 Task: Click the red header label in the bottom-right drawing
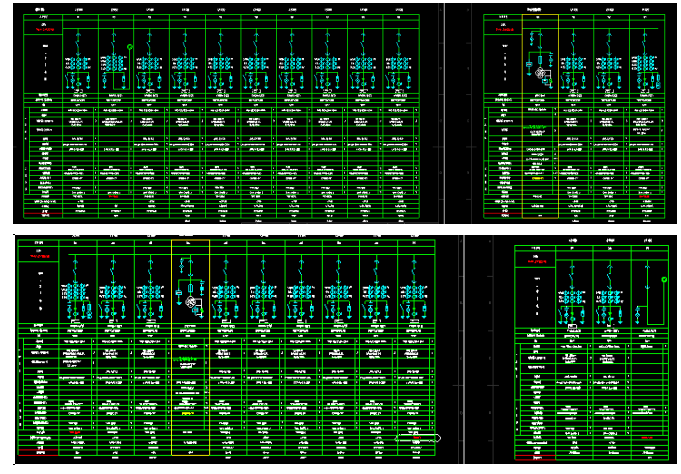(x=537, y=262)
